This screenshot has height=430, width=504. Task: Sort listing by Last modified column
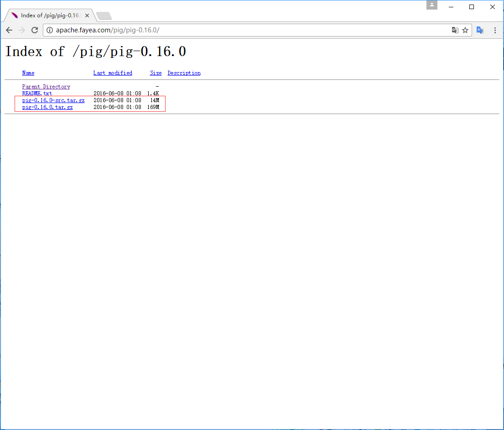113,73
